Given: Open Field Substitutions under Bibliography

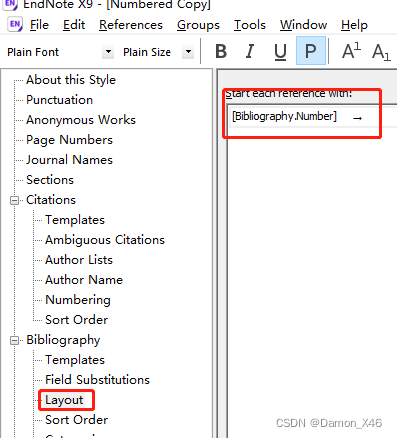Looking at the screenshot, I should pyautogui.click(x=97, y=380).
